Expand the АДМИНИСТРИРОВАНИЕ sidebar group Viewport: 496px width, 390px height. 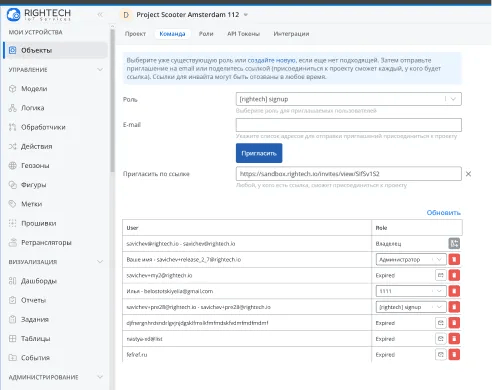point(100,377)
